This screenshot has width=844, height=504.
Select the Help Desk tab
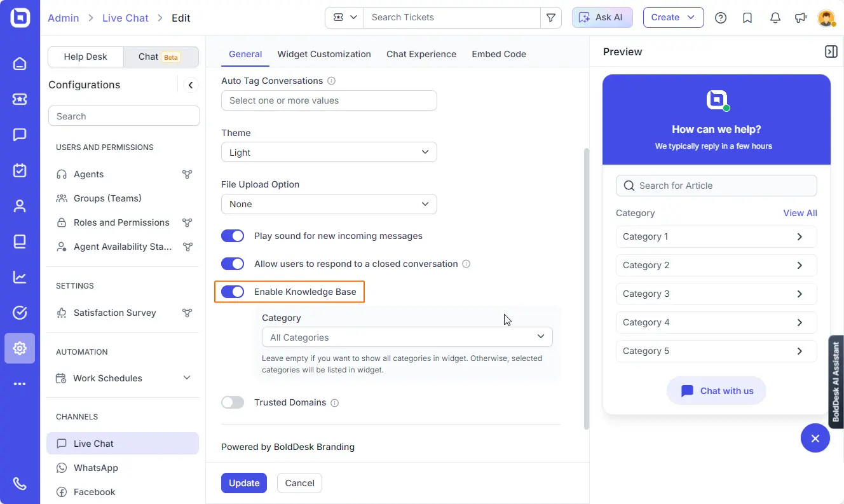coord(86,57)
